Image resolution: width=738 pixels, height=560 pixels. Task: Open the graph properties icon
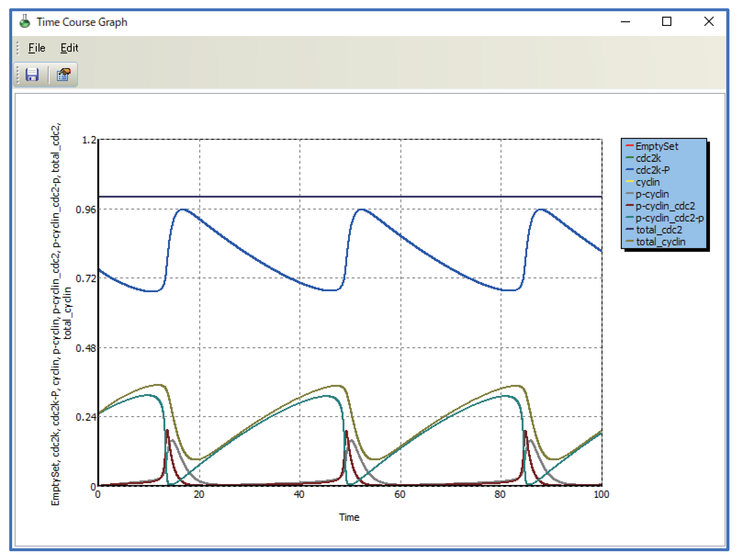coord(63,75)
